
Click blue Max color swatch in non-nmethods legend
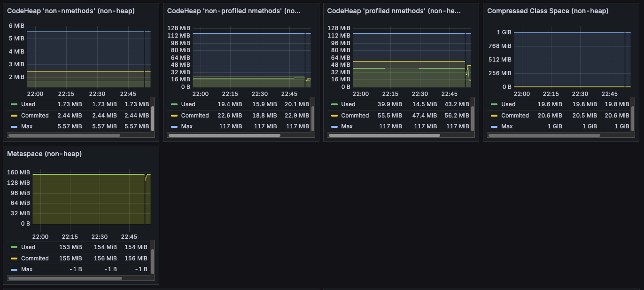[x=14, y=126]
